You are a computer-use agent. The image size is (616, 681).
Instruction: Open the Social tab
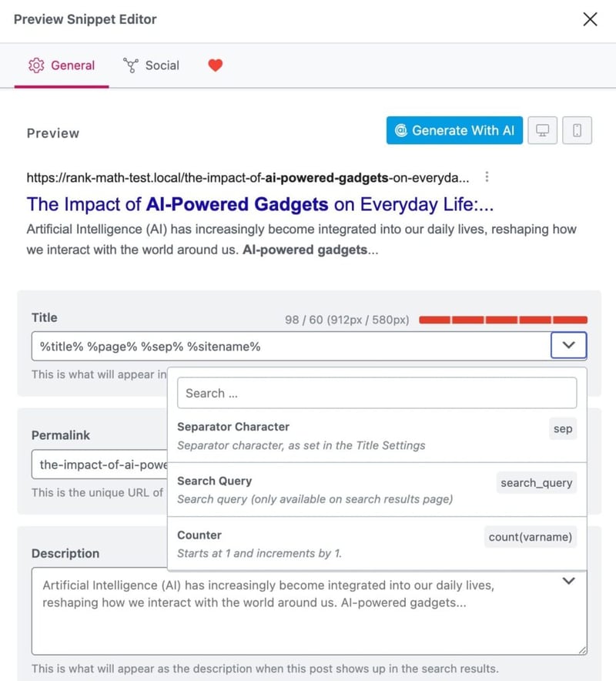tap(151, 65)
